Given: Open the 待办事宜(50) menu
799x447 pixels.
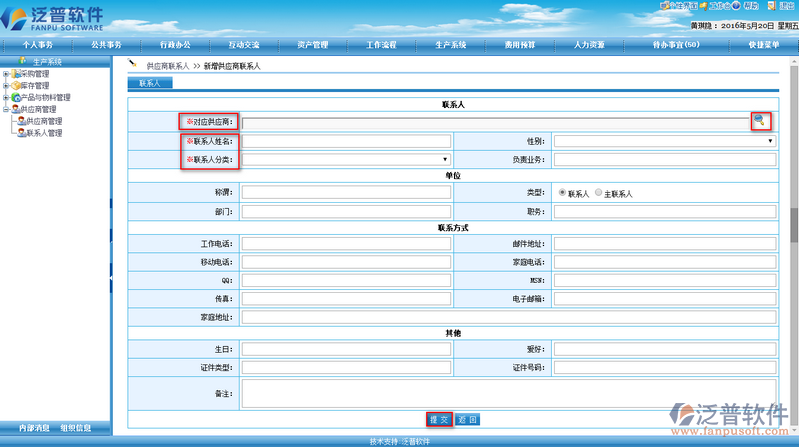Looking at the screenshot, I should coord(676,45).
